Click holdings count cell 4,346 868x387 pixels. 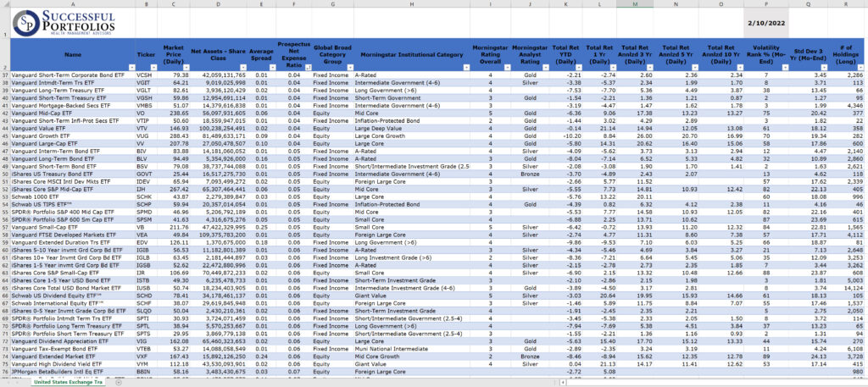(846, 105)
